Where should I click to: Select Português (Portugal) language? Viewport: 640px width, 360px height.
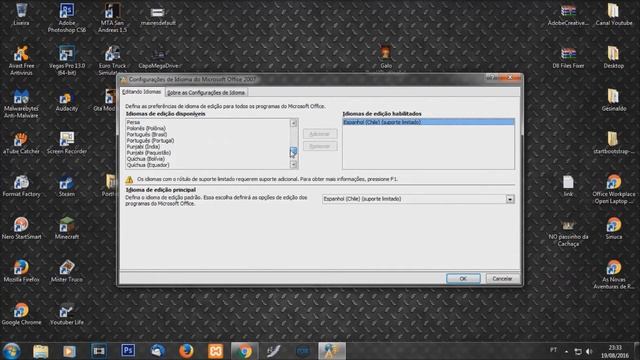(x=207, y=140)
